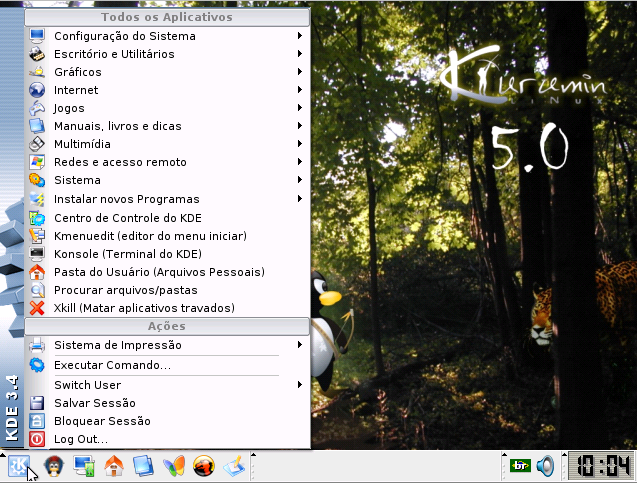Click the Escritório e Utilitários icon
637x483 pixels.
pos(37,54)
